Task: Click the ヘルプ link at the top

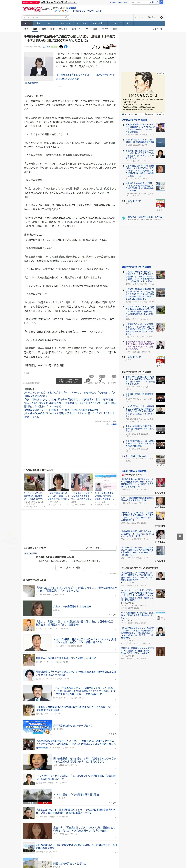Action: pos(127,2)
